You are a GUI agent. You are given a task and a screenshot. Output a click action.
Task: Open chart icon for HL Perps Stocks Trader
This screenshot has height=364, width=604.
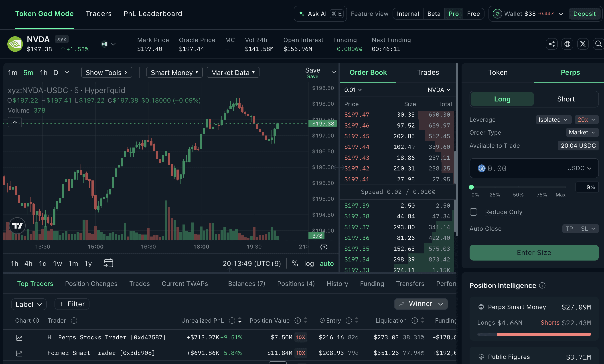[19, 338]
